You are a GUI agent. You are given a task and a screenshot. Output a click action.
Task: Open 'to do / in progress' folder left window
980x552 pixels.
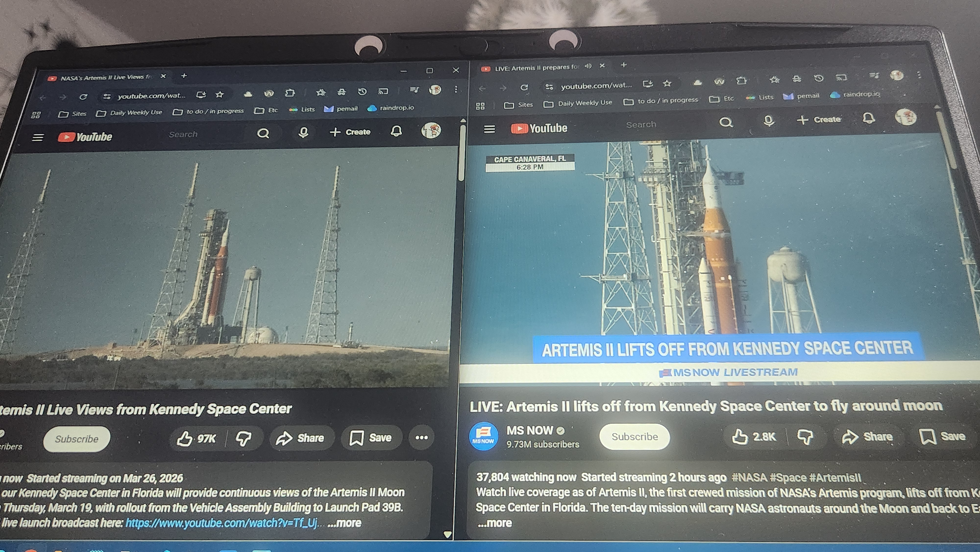208,112
